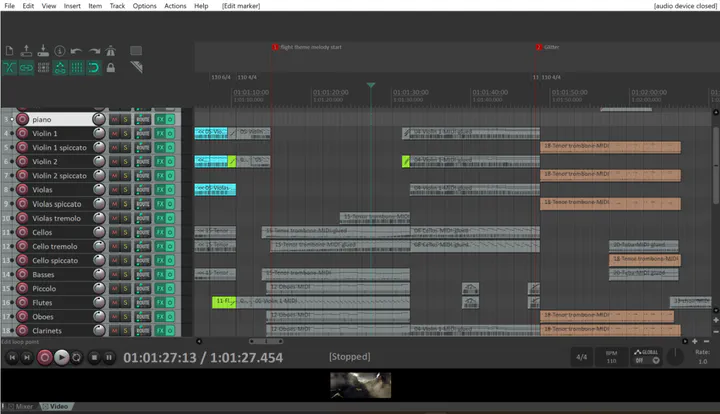Mute the Violin 2 track

tap(114, 162)
